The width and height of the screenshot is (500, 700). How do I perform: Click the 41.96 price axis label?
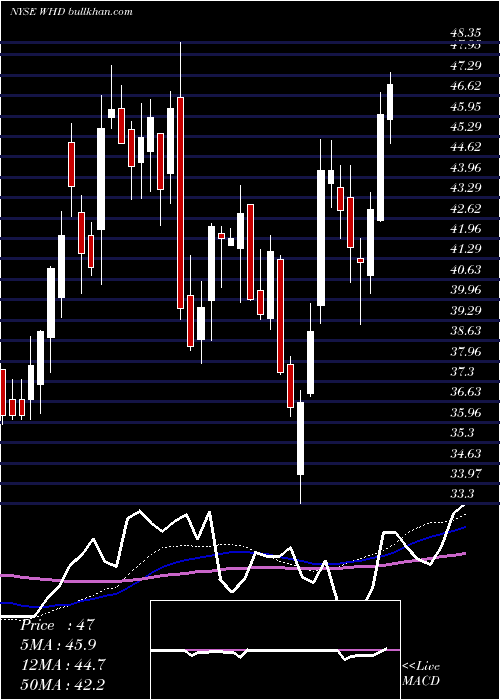(x=465, y=229)
